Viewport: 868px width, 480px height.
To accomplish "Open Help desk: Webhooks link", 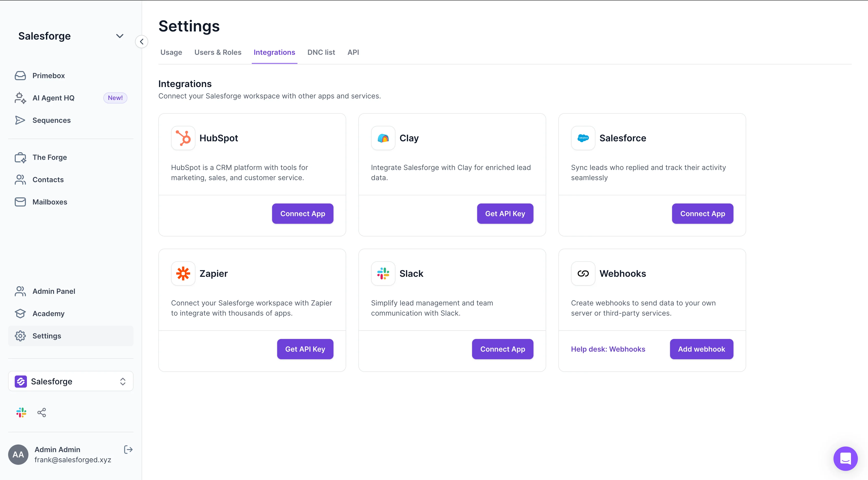I will coord(608,349).
